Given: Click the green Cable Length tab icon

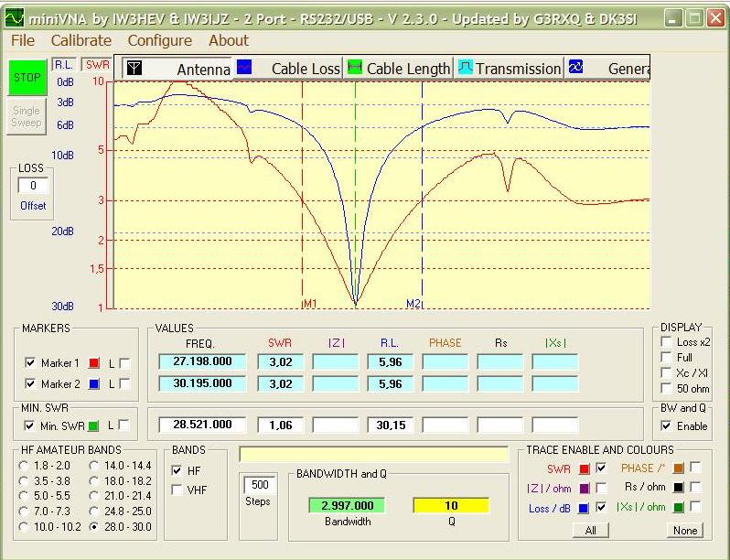Looking at the screenshot, I should tap(355, 68).
